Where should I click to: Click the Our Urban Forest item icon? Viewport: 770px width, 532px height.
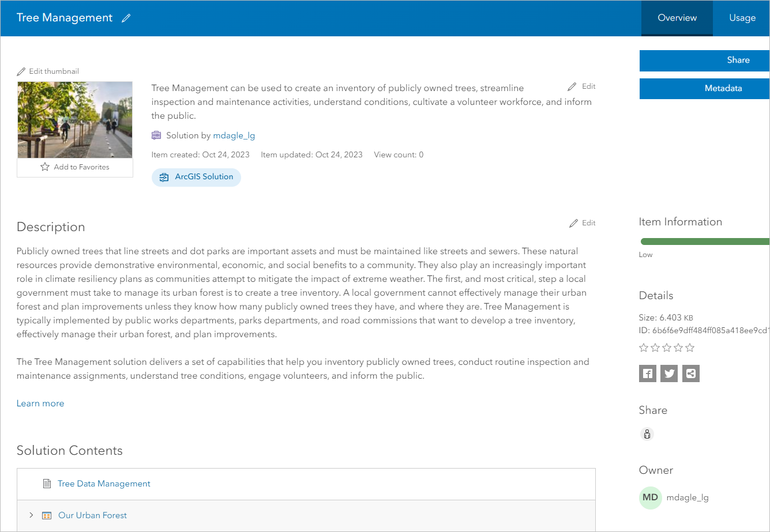point(47,515)
